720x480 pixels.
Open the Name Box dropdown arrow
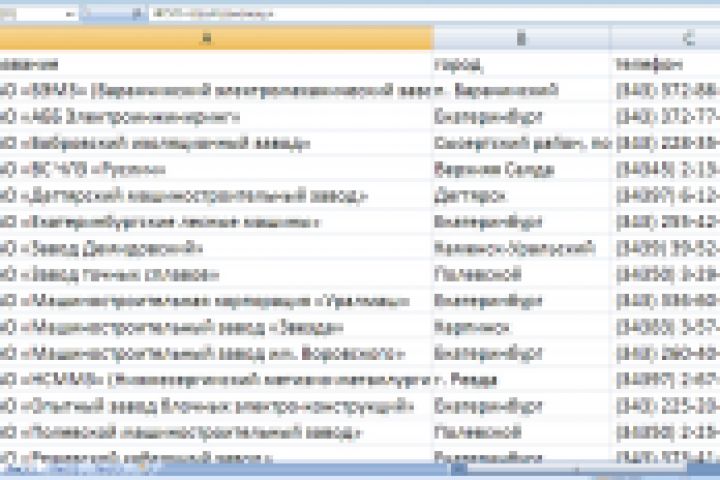tap(70, 14)
